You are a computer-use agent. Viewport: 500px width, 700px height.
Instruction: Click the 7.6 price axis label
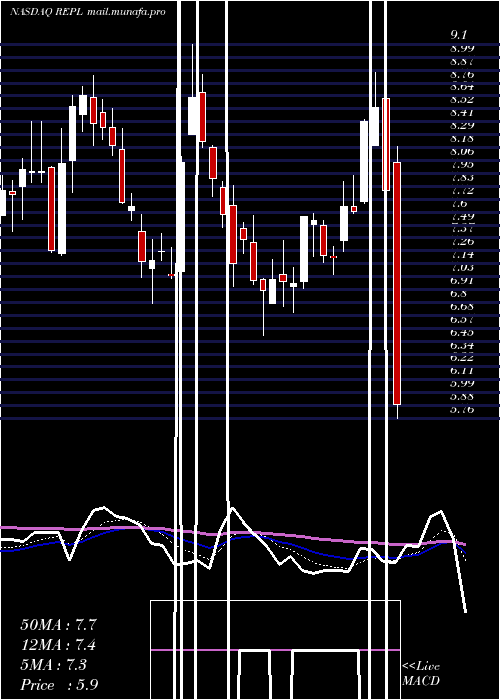(x=459, y=203)
